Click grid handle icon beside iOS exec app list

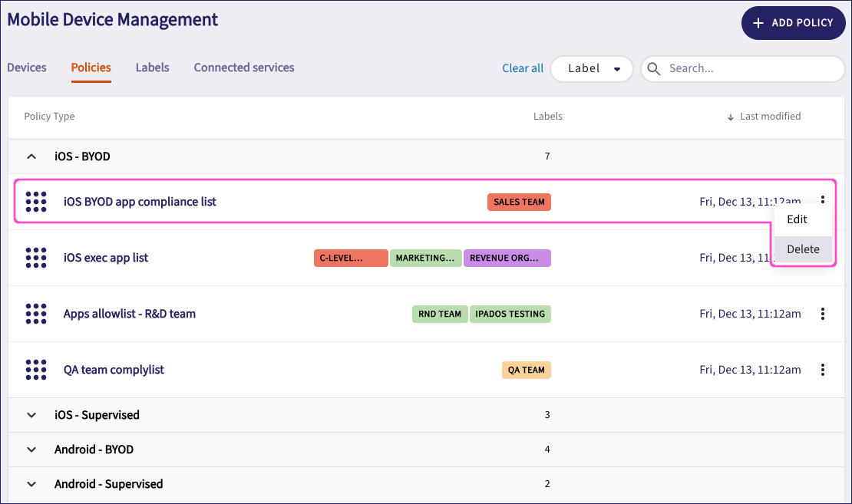pos(36,258)
